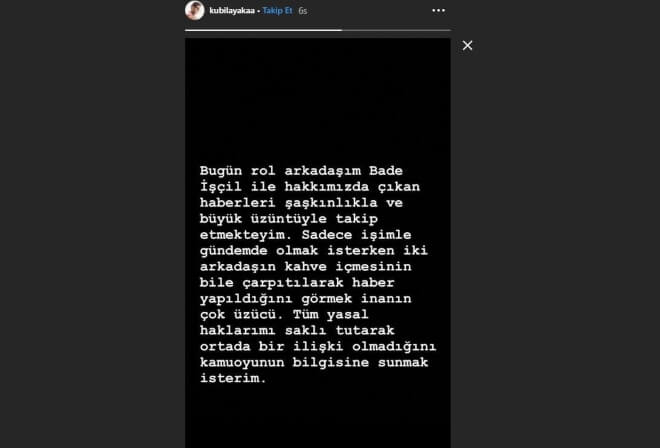
Task: Open the kubilayakaa profile avatar
Action: click(194, 10)
